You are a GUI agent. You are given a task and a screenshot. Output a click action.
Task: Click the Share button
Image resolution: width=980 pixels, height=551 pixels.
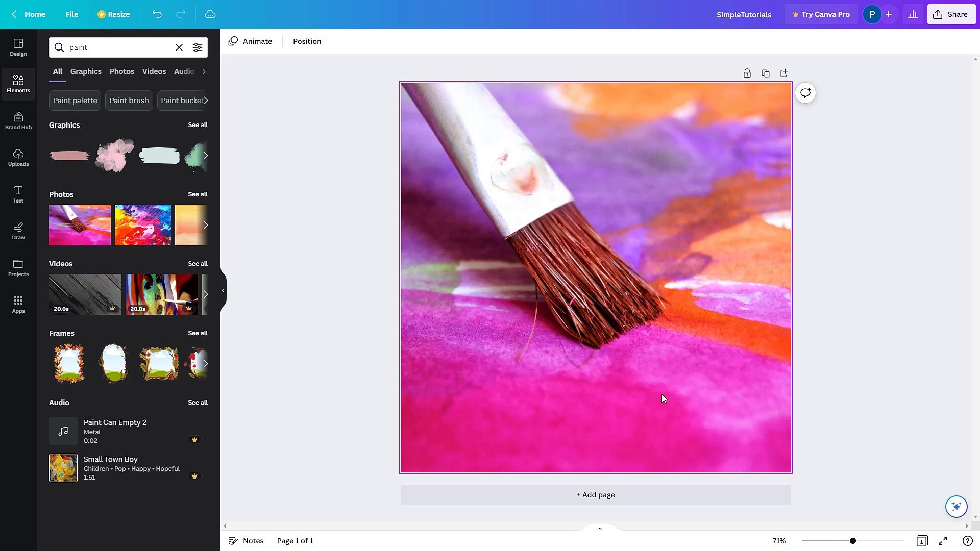coord(951,14)
